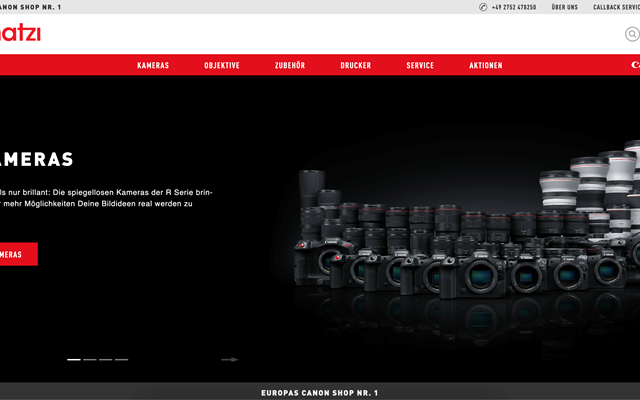Image resolution: width=640 pixels, height=400 pixels.
Task: Select the first slide indicator
Action: [74, 360]
